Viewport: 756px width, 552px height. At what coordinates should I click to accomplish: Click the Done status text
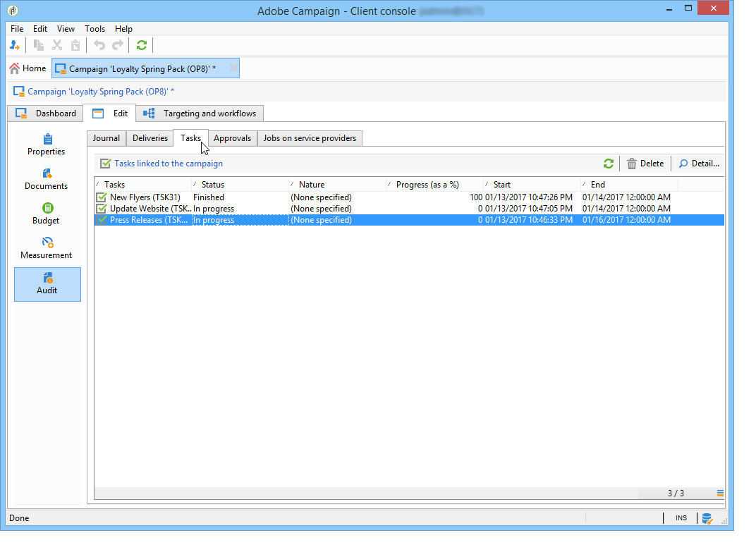(19, 517)
